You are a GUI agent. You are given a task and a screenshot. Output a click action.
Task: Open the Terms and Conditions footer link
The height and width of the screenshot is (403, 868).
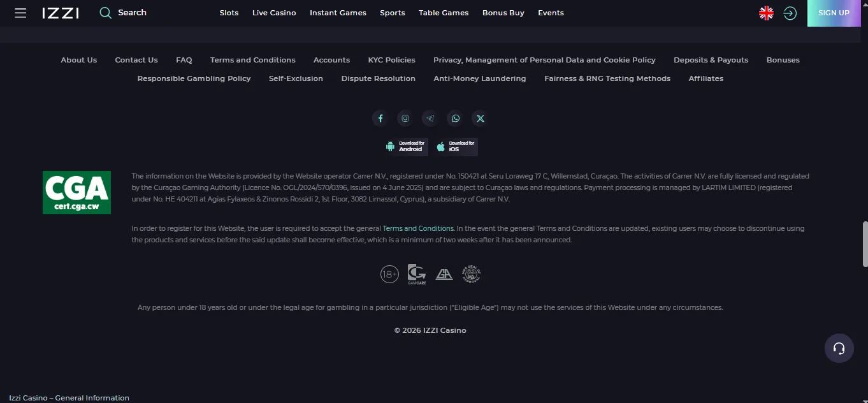pyautogui.click(x=253, y=60)
